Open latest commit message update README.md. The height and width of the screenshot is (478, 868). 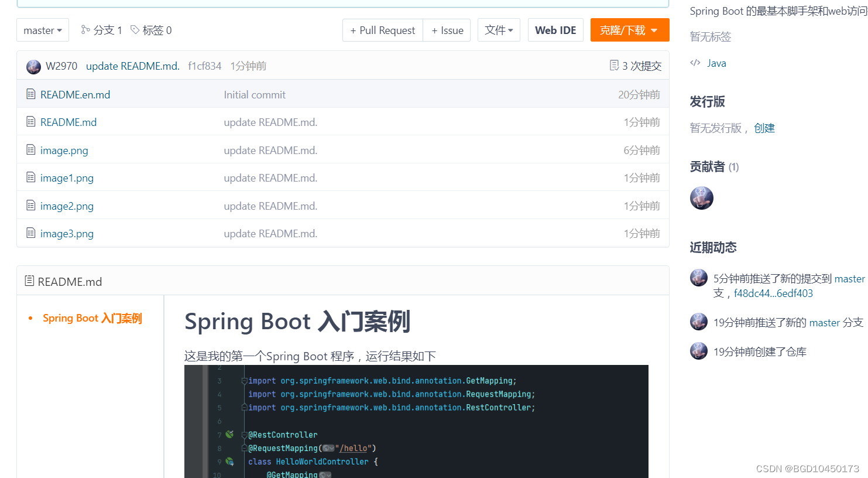pyautogui.click(x=133, y=66)
